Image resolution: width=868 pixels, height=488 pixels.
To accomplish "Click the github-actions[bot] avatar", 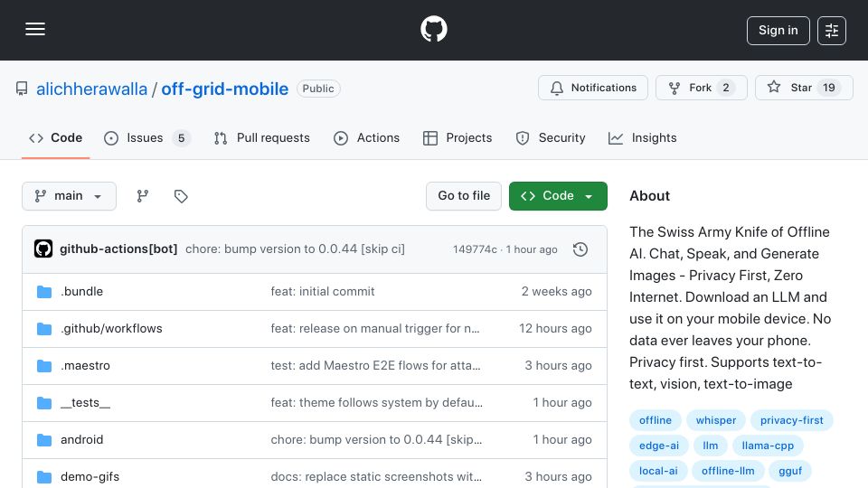I will point(43,249).
